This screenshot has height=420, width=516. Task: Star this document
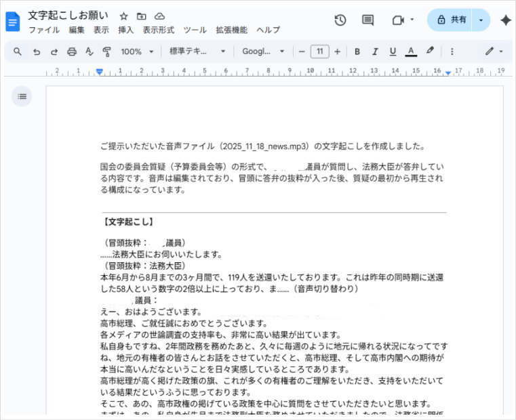coord(123,16)
